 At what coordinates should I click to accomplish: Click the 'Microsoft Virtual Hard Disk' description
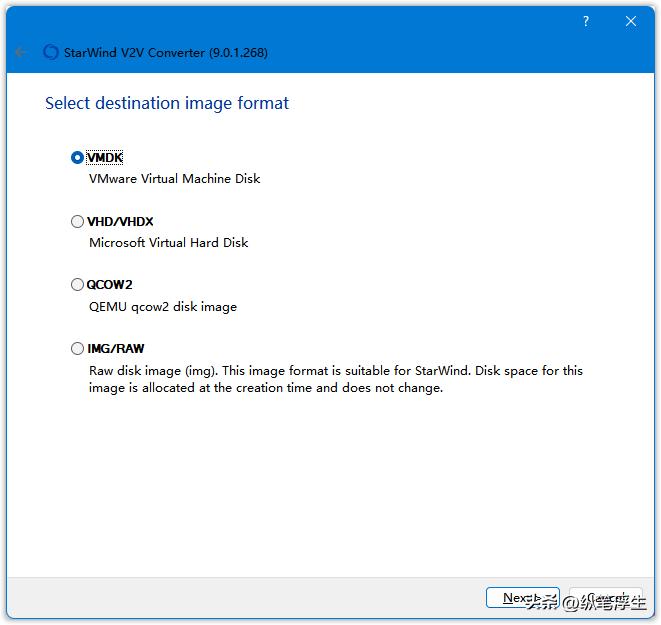coord(169,243)
